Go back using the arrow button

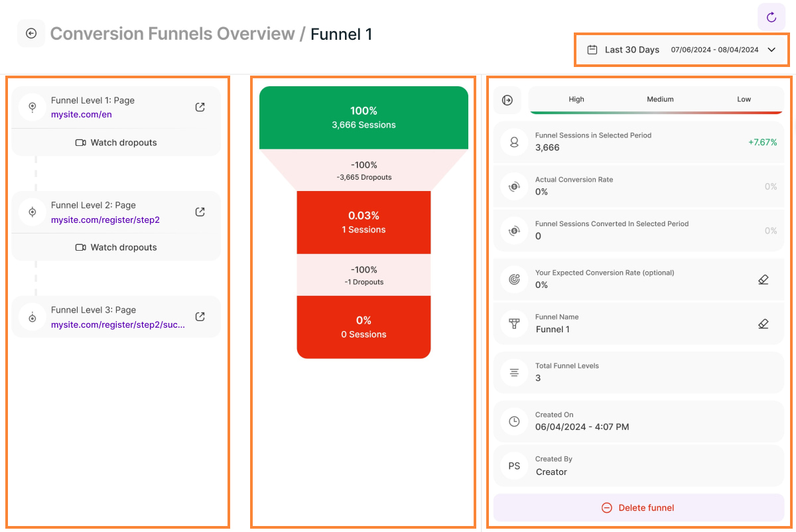[31, 33]
